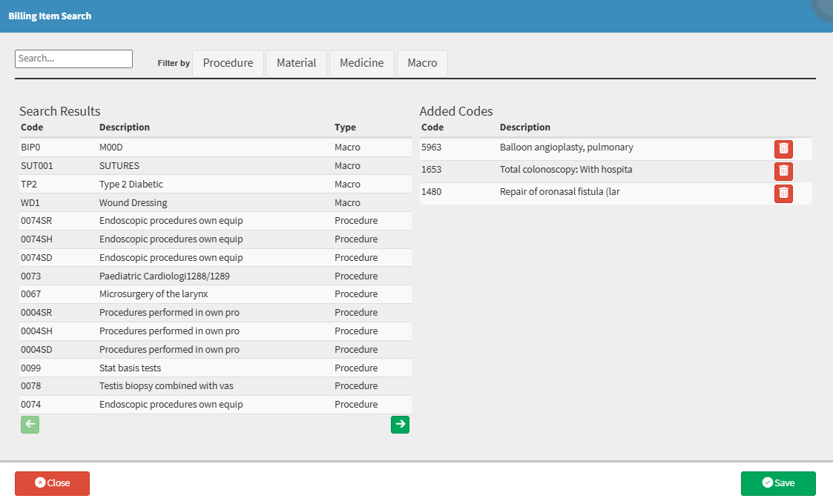Image resolution: width=833 pixels, height=504 pixels.
Task: Filter results by Procedure
Action: point(228,63)
